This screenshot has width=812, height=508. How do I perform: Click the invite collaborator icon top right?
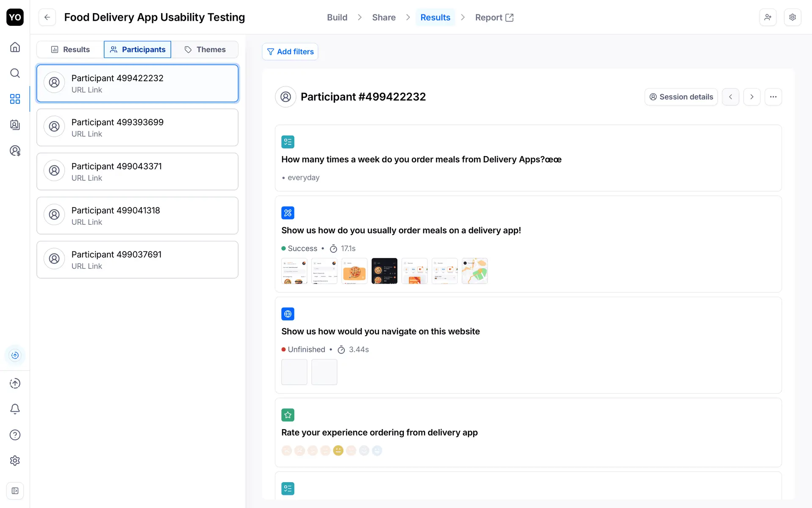tap(768, 17)
